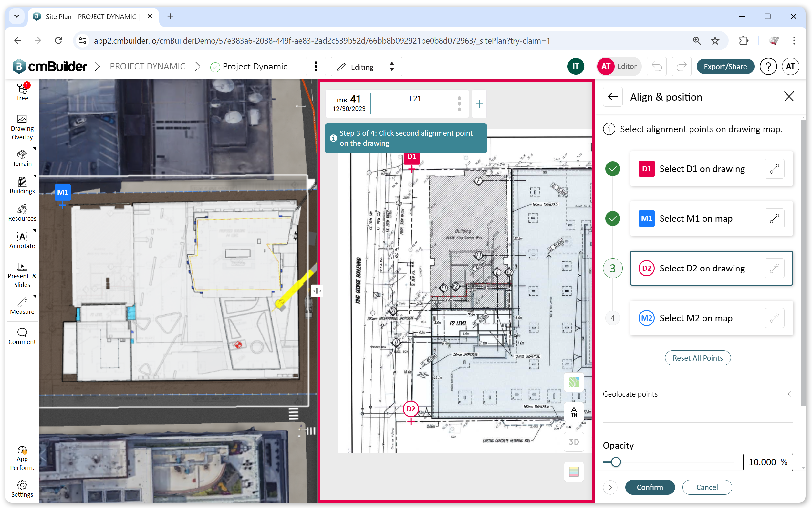Open the Tree panel in sidebar

pos(22,92)
